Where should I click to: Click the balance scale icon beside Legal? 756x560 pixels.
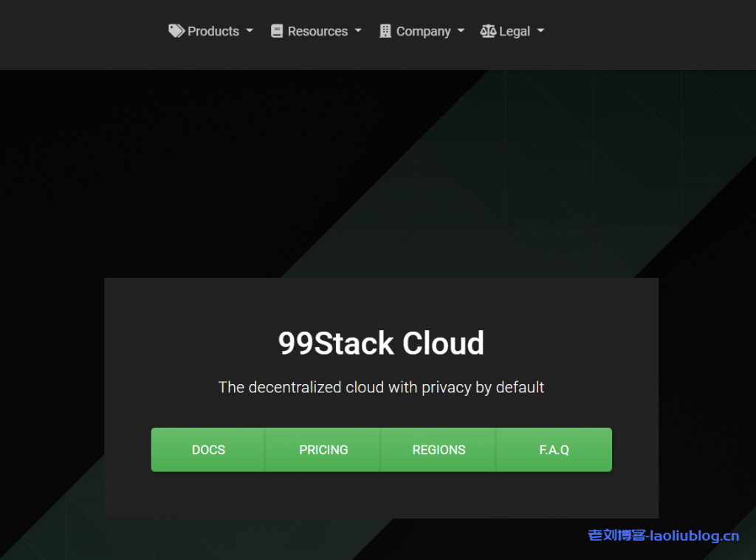pos(488,31)
